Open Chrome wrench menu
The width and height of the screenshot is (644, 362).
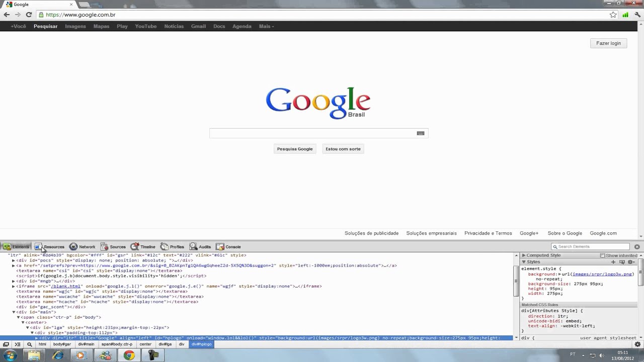point(637,15)
